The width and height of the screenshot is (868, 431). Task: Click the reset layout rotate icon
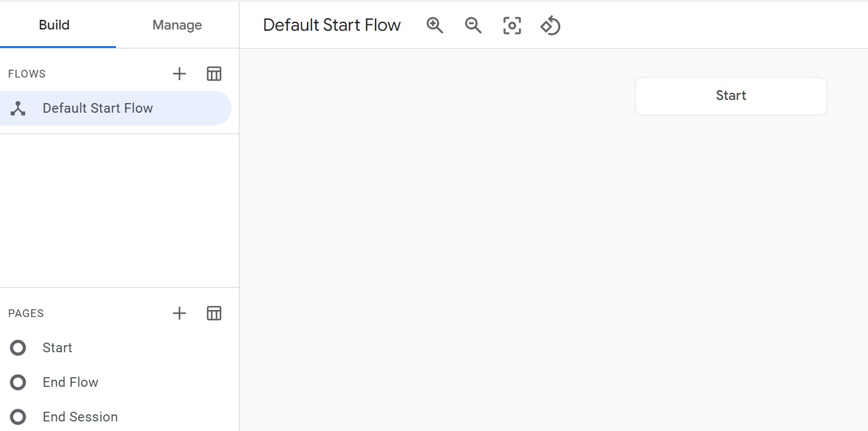tap(550, 26)
